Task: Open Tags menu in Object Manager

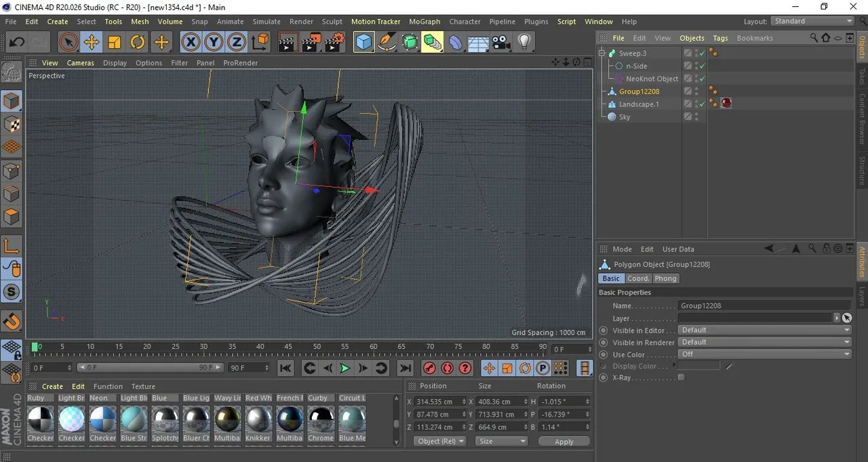Action: [720, 38]
